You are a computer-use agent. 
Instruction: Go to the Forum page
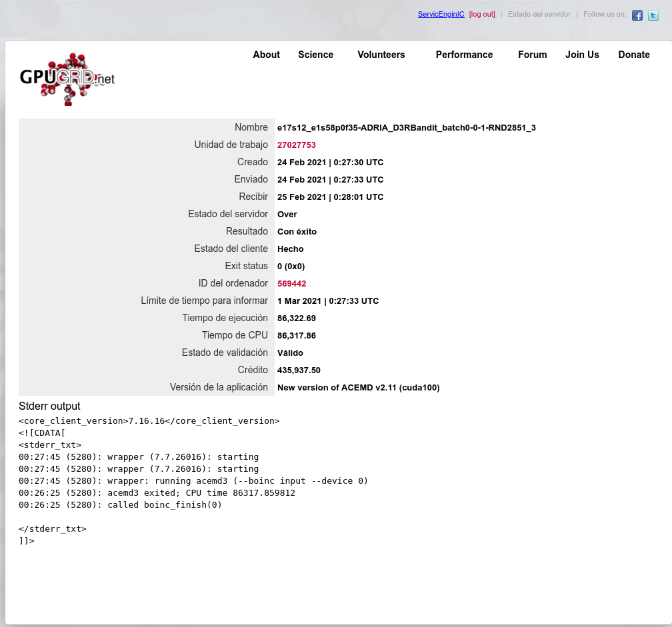click(532, 55)
